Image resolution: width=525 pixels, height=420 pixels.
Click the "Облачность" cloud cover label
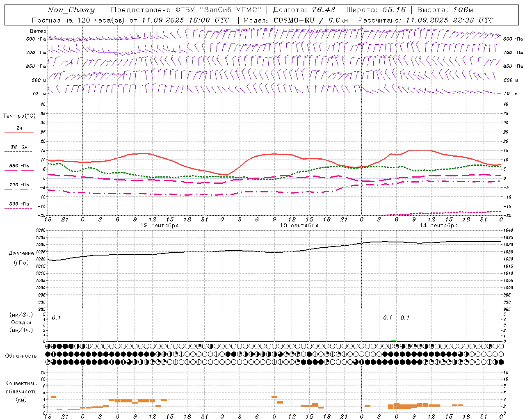pyautogui.click(x=21, y=356)
